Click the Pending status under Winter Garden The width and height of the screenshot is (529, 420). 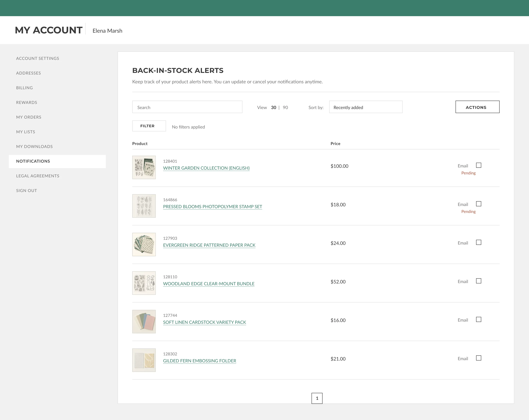(468, 173)
